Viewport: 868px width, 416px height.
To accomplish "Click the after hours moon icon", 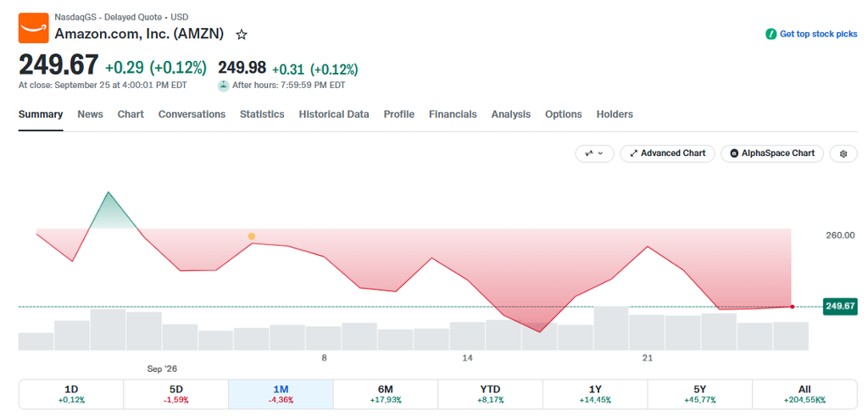I will [x=223, y=86].
